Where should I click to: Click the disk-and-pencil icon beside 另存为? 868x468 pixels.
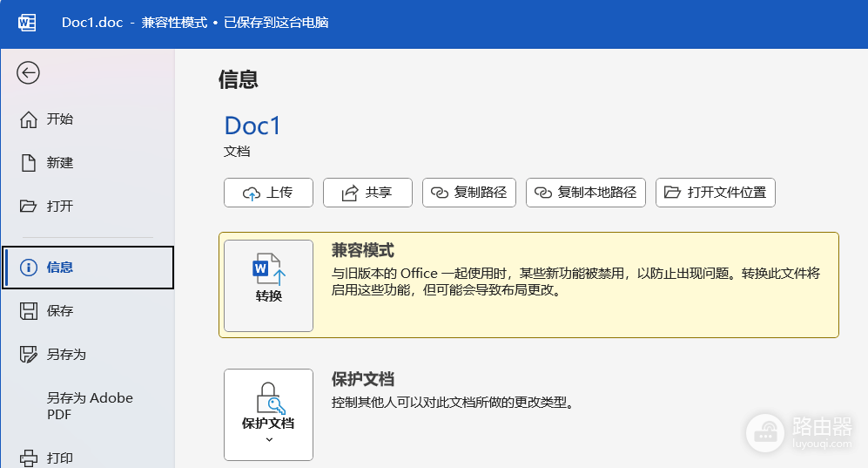pyautogui.click(x=29, y=355)
